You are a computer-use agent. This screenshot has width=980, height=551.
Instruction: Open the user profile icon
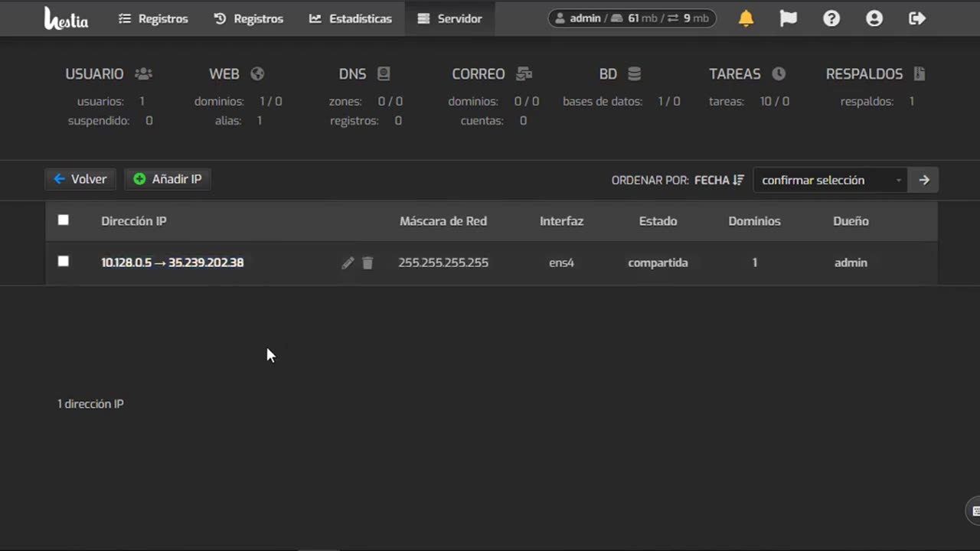[x=874, y=18]
